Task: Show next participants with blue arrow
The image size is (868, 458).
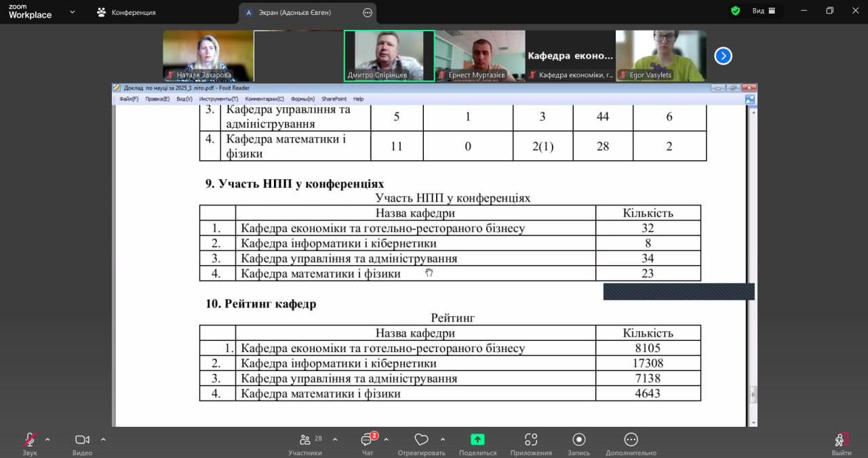Action: (x=723, y=56)
